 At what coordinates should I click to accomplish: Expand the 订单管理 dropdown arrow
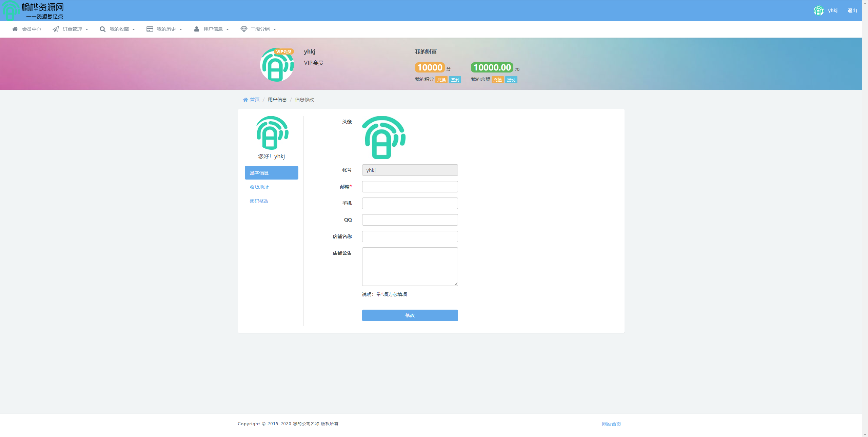(x=87, y=29)
